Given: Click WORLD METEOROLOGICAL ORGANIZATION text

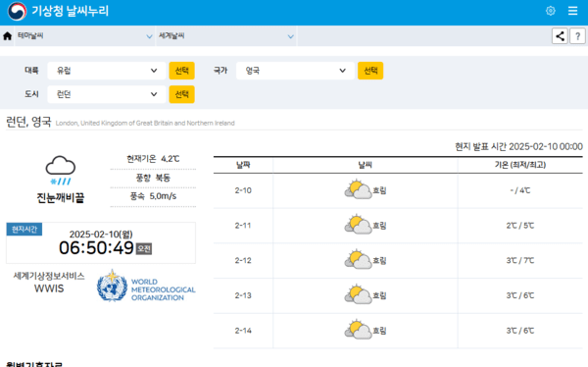Looking at the screenshot, I should coord(163,289).
